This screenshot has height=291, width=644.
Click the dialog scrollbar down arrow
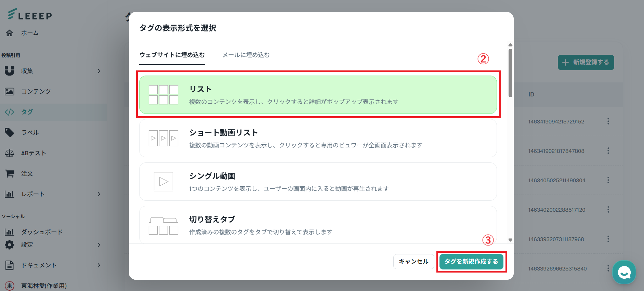[510, 240]
